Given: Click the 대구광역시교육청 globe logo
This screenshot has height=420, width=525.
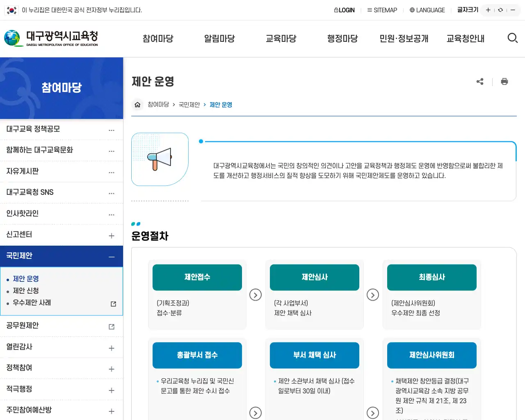Looking at the screenshot, I should click(x=13, y=38).
